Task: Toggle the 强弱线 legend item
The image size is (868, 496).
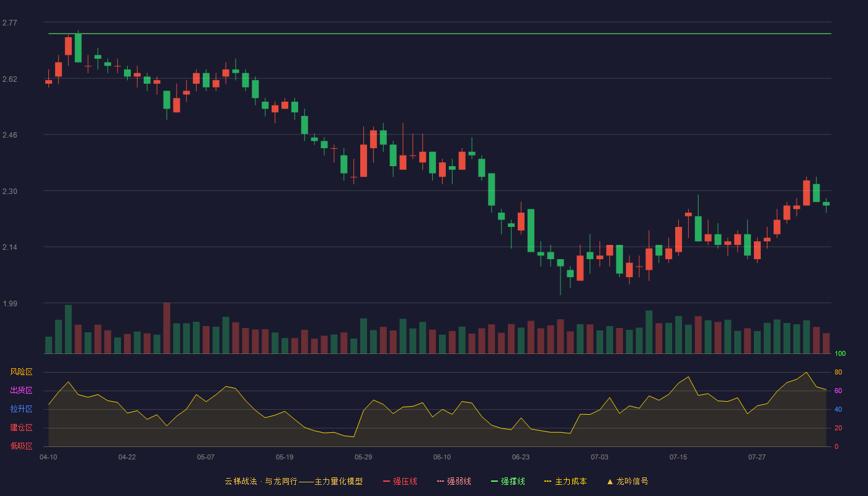Action: pos(454,481)
